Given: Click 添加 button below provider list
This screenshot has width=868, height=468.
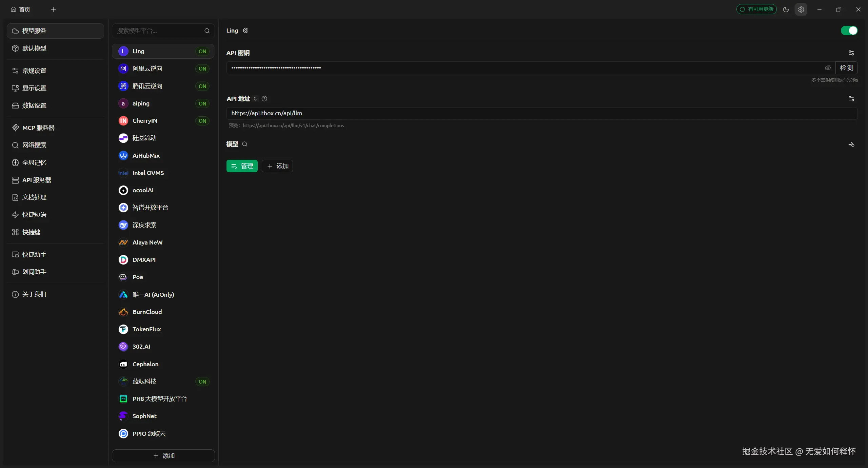Looking at the screenshot, I should 163,456.
